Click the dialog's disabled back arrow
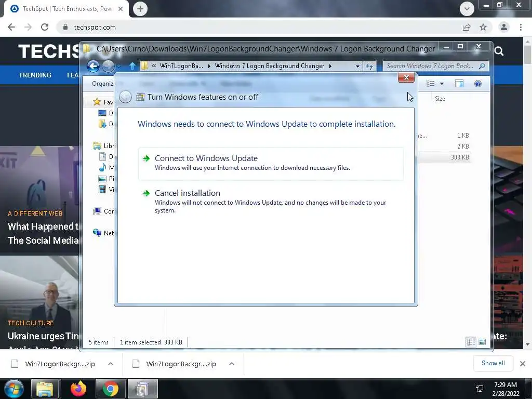Image resolution: width=532 pixels, height=399 pixels. point(125,97)
